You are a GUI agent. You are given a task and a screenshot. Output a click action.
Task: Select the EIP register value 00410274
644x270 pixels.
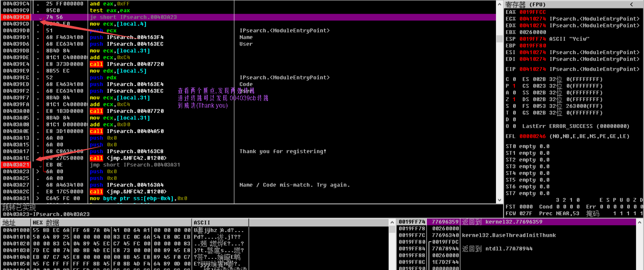pos(533,69)
